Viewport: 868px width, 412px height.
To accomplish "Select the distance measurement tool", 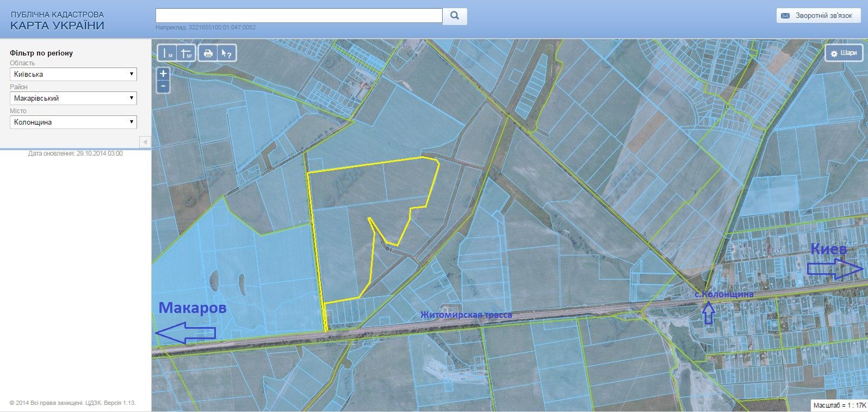I will 168,53.
